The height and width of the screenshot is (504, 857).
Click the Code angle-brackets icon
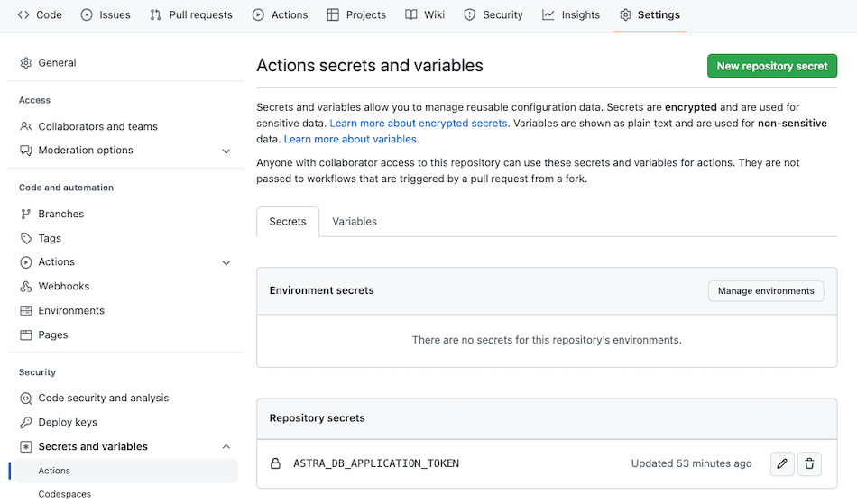click(x=23, y=14)
